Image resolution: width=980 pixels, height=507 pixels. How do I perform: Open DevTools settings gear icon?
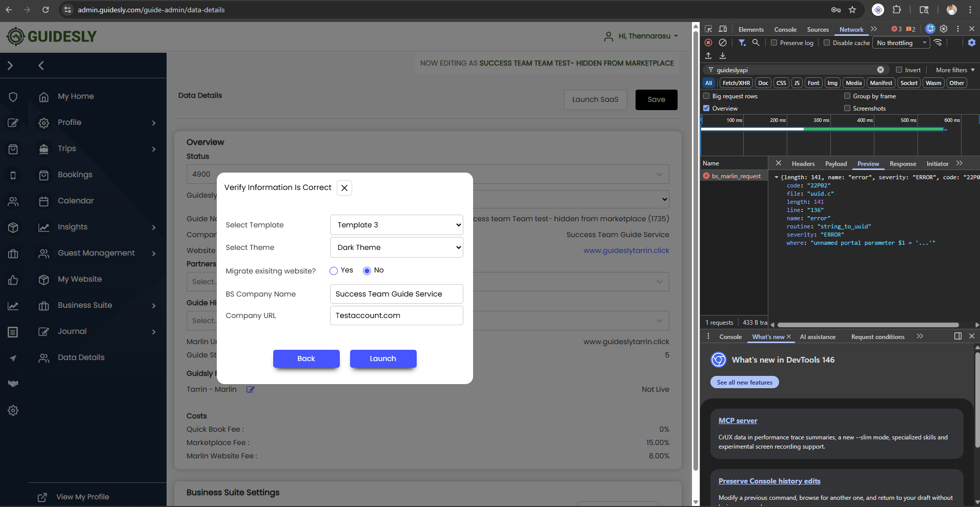(x=944, y=29)
